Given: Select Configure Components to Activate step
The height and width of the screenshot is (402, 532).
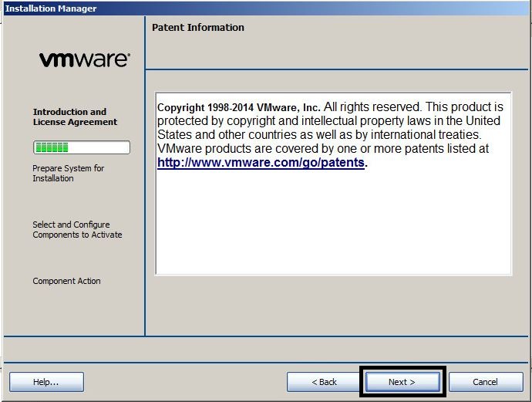Looking at the screenshot, I should coord(77,229).
